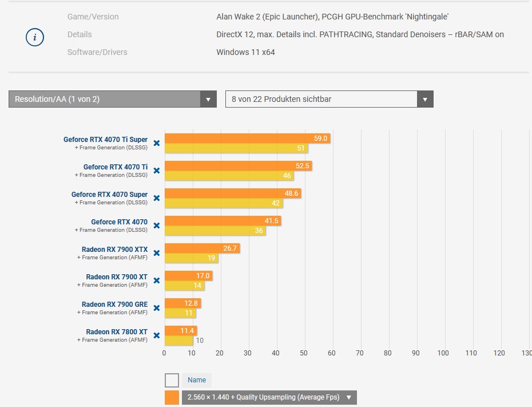This screenshot has height=407, width=532.
Task: Click the Windows 11 x64 text
Action: 245,52
